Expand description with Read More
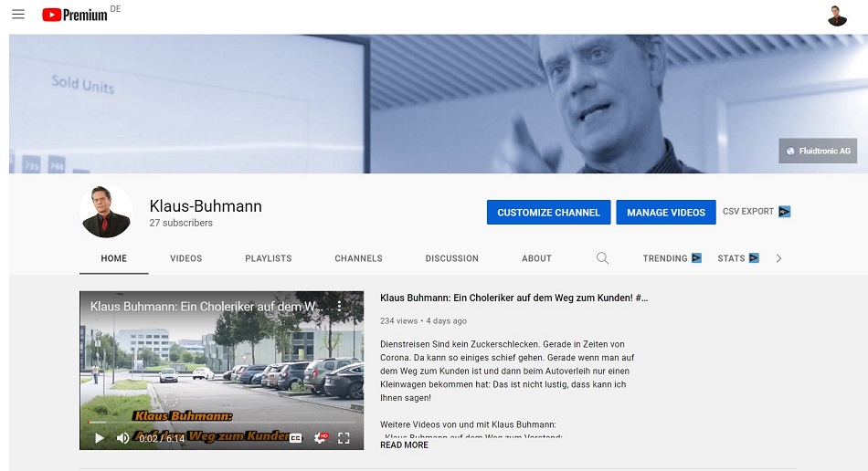868x471 pixels. coord(404,445)
